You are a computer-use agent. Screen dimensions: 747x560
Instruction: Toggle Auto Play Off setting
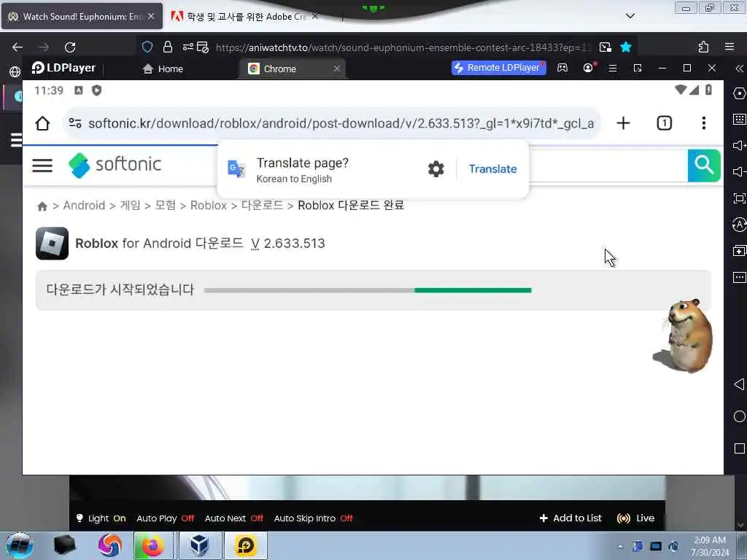tap(166, 518)
